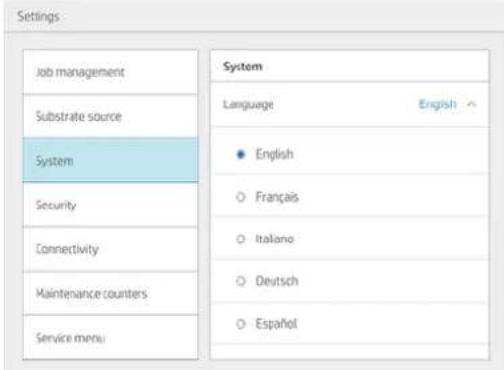
Task: Click the blue English language value
Action: click(437, 104)
